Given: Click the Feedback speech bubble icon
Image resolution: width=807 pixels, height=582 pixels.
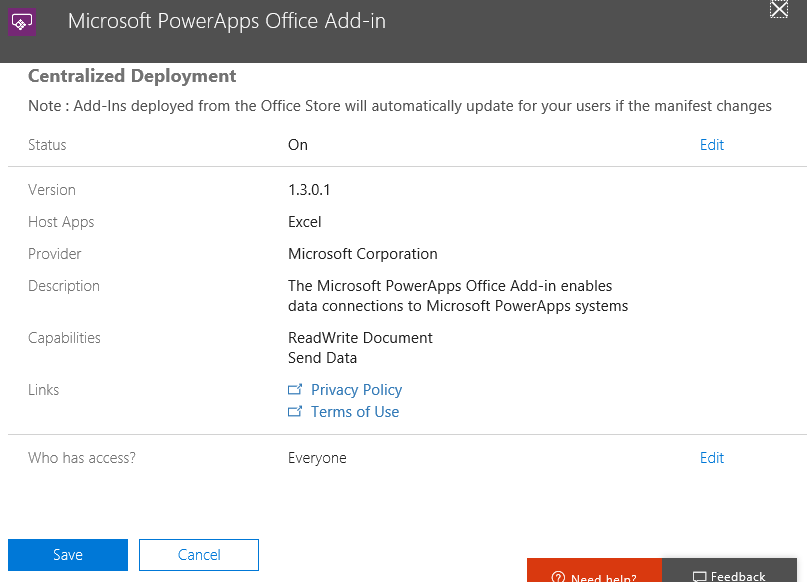Looking at the screenshot, I should point(699,577).
